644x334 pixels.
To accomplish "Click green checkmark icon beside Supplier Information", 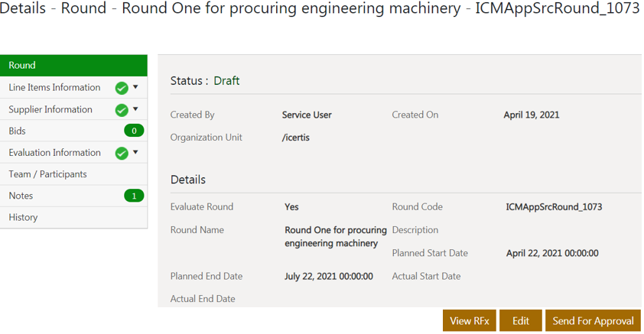I will pos(122,110).
